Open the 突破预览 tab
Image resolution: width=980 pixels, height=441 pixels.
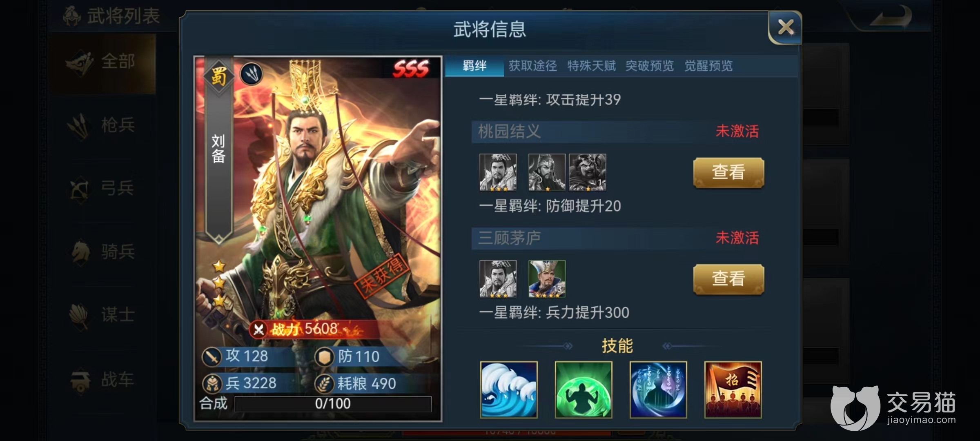[x=650, y=66]
